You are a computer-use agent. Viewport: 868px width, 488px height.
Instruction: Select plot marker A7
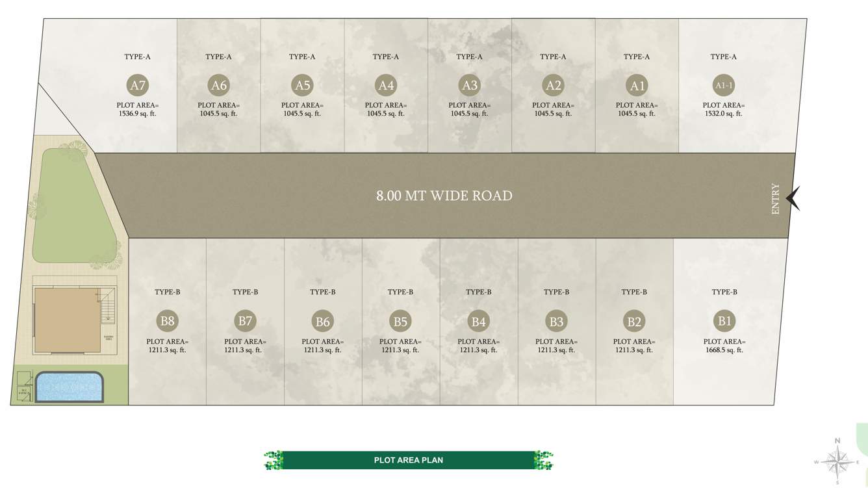[138, 84]
